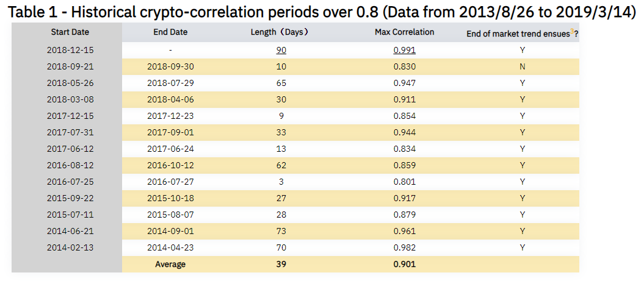Click the Table 1 title heading
Viewport: 644px width, 281px height.
(322, 12)
